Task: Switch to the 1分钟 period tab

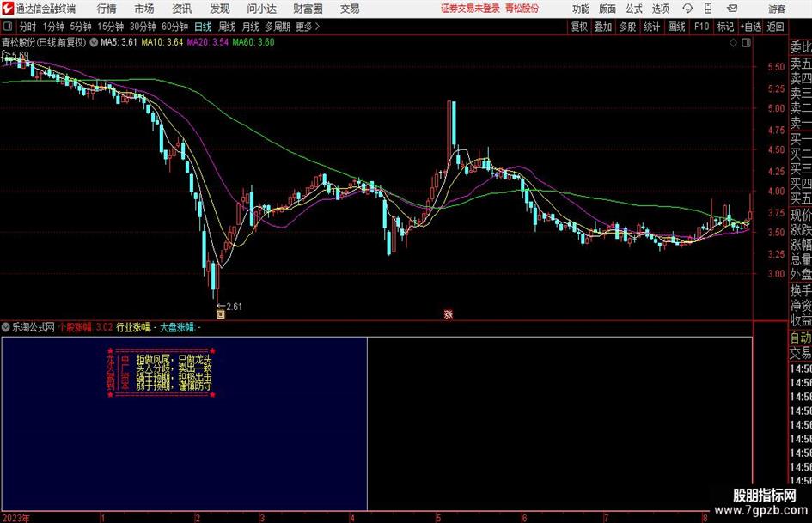Action: [53, 27]
